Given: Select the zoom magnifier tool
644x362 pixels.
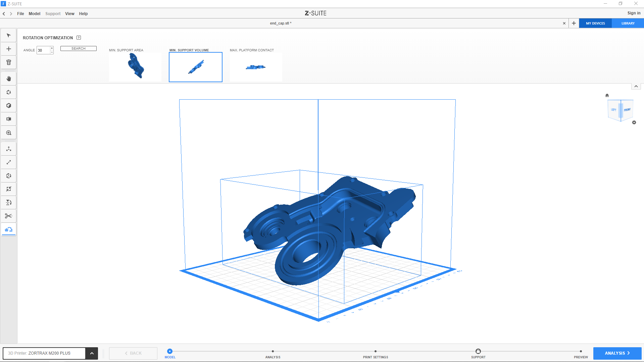Looking at the screenshot, I should point(9,133).
